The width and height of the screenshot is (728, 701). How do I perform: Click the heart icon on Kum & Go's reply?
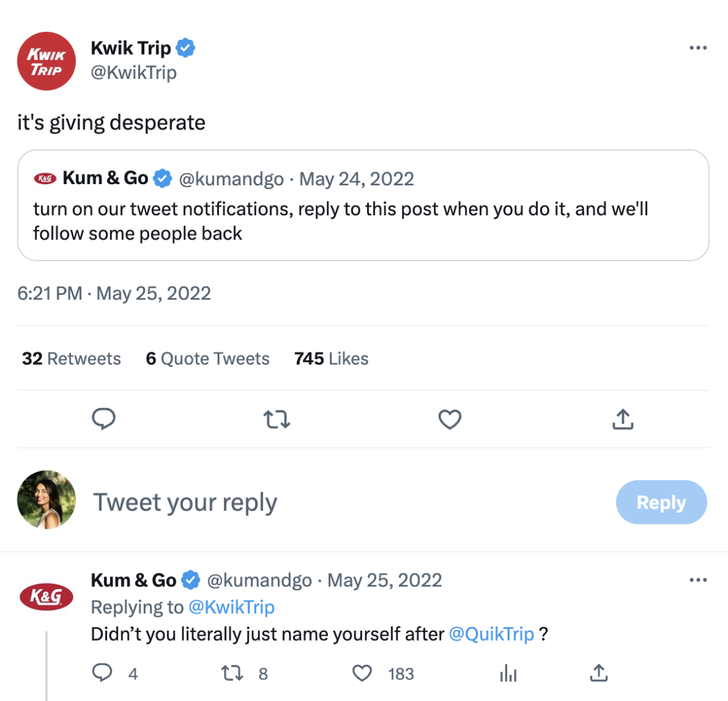pyautogui.click(x=362, y=673)
